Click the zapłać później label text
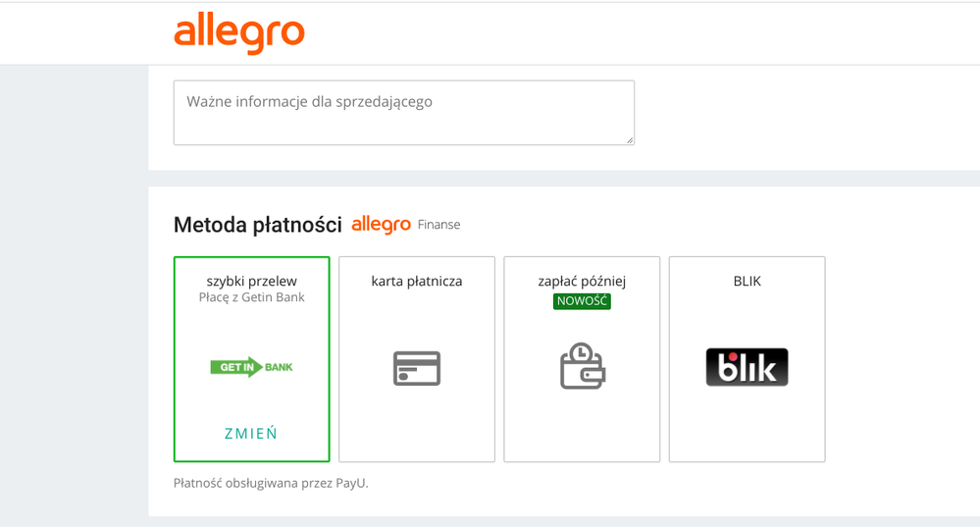The width and height of the screenshot is (980, 527). (582, 282)
